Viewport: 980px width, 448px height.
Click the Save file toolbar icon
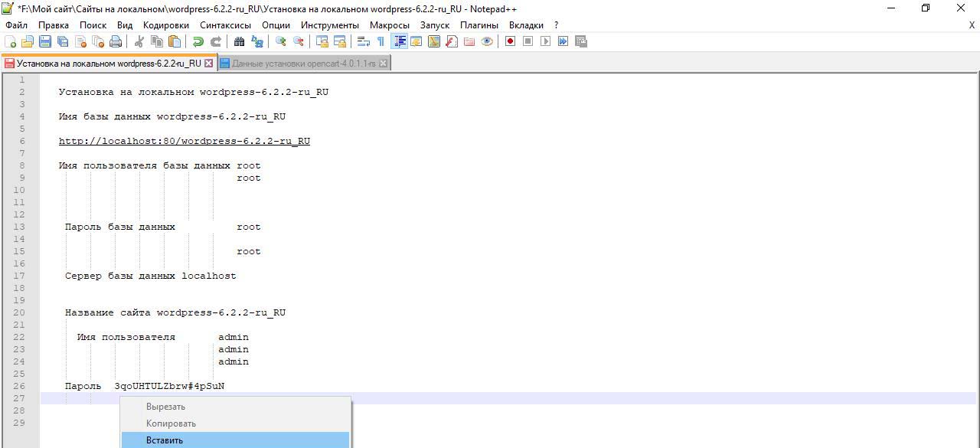(x=45, y=41)
